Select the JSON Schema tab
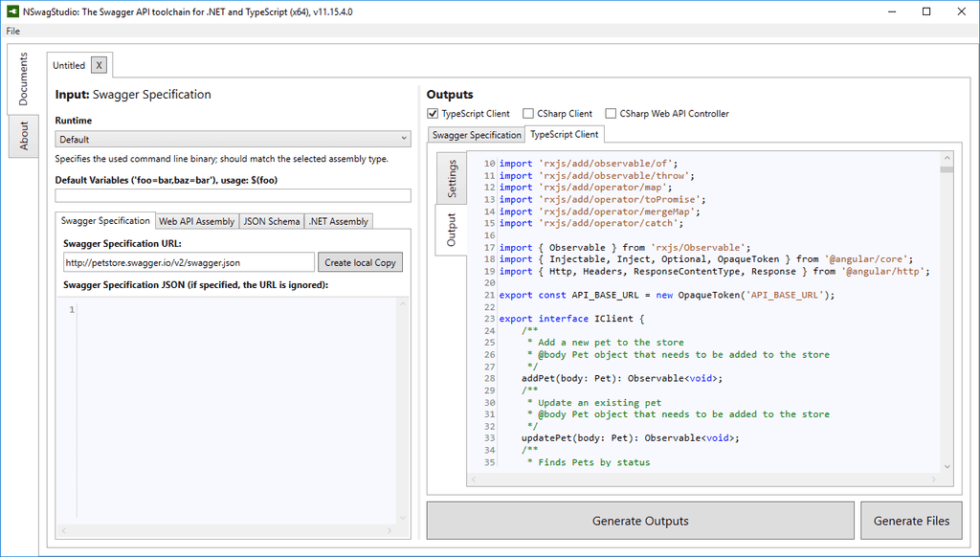980x557 pixels. point(271,221)
